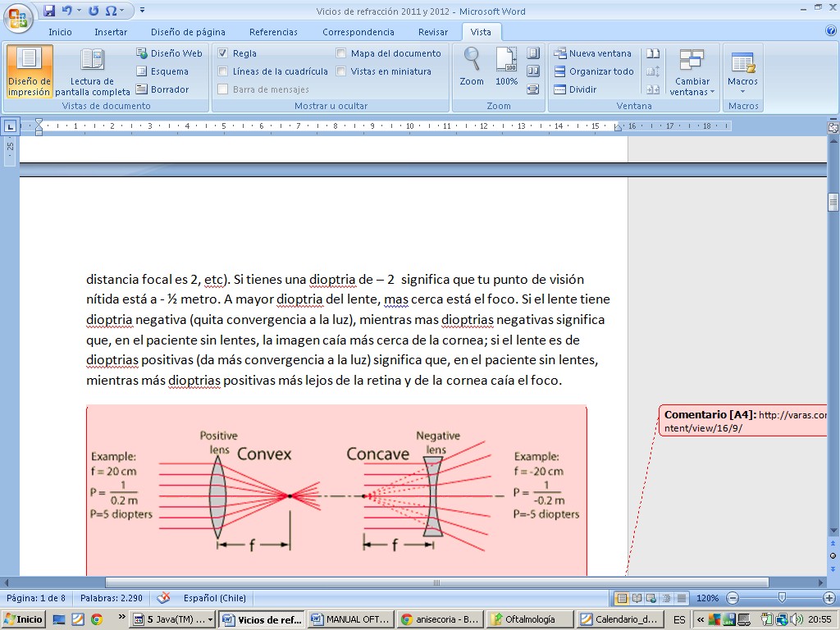This screenshot has height=630, width=840.
Task: Click the Word help question mark
Action: pos(830,31)
